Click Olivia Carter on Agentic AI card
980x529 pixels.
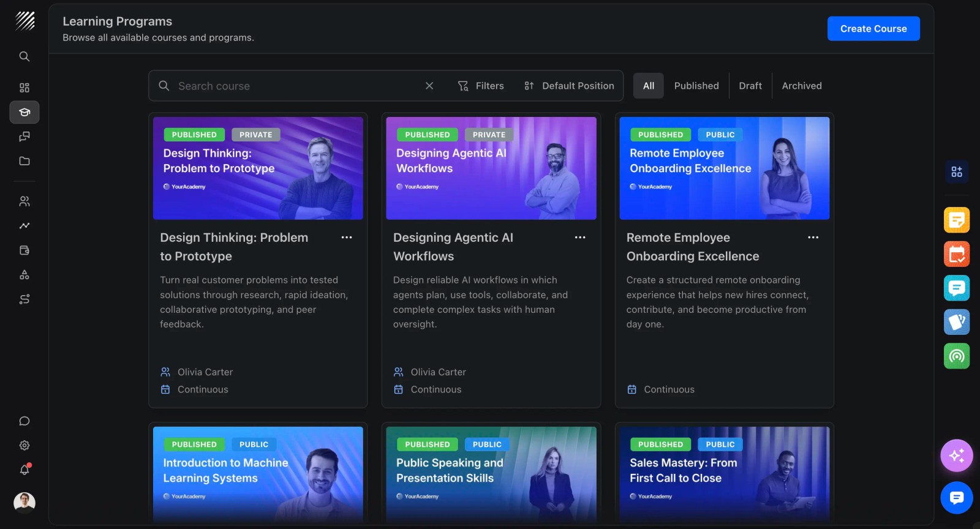(439, 372)
